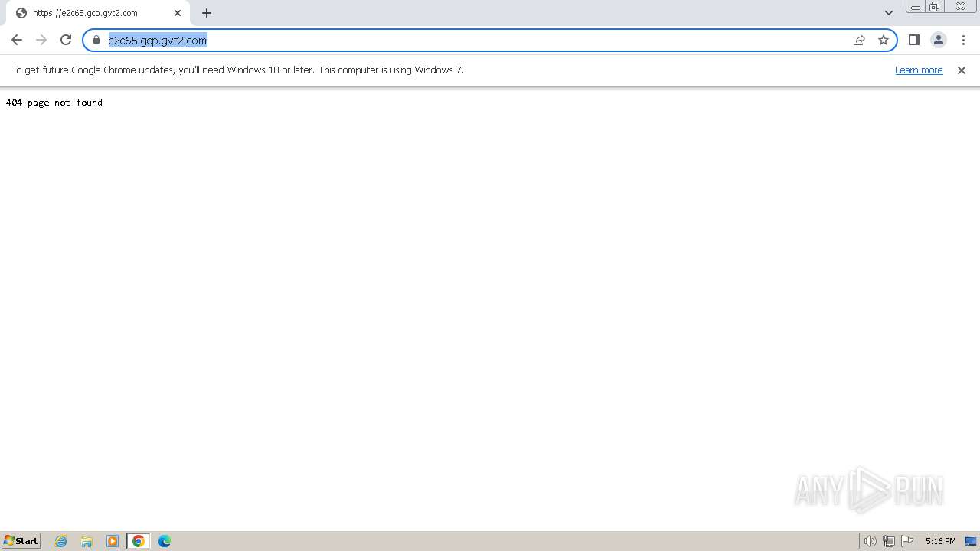Viewport: 980px width, 551px height.
Task: Open the clock showing 5:16 PM
Action: (940, 541)
